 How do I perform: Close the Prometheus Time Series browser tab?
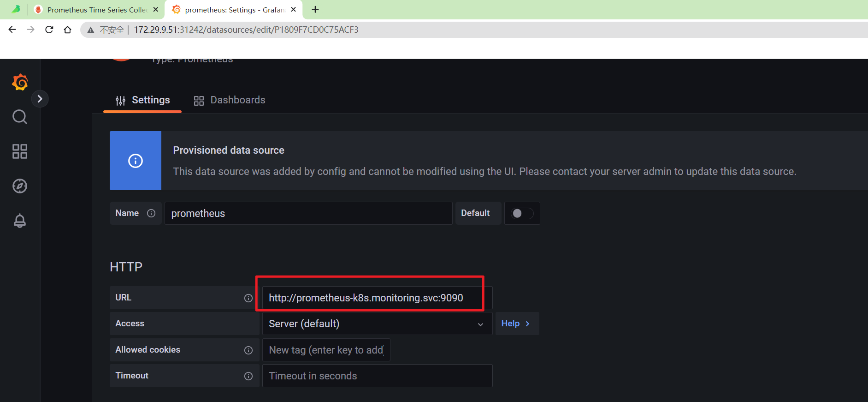[155, 9]
